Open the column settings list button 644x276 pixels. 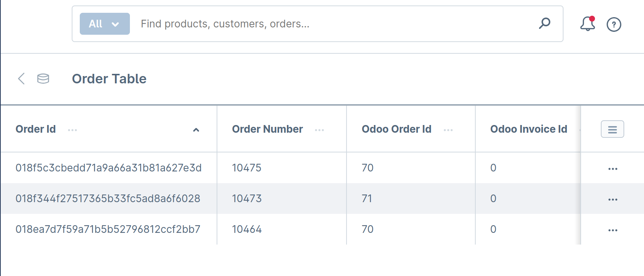(x=612, y=129)
